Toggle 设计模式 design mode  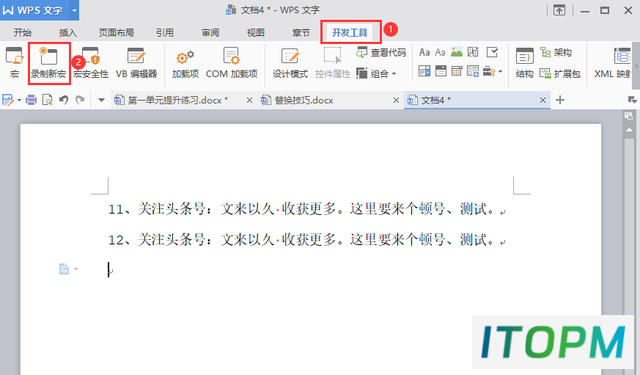pos(290,63)
